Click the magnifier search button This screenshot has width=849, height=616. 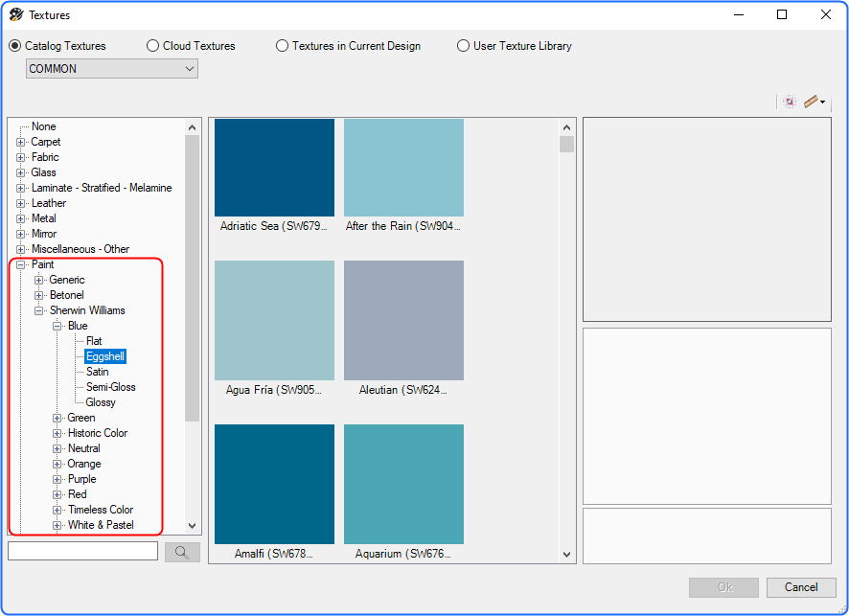pos(182,552)
